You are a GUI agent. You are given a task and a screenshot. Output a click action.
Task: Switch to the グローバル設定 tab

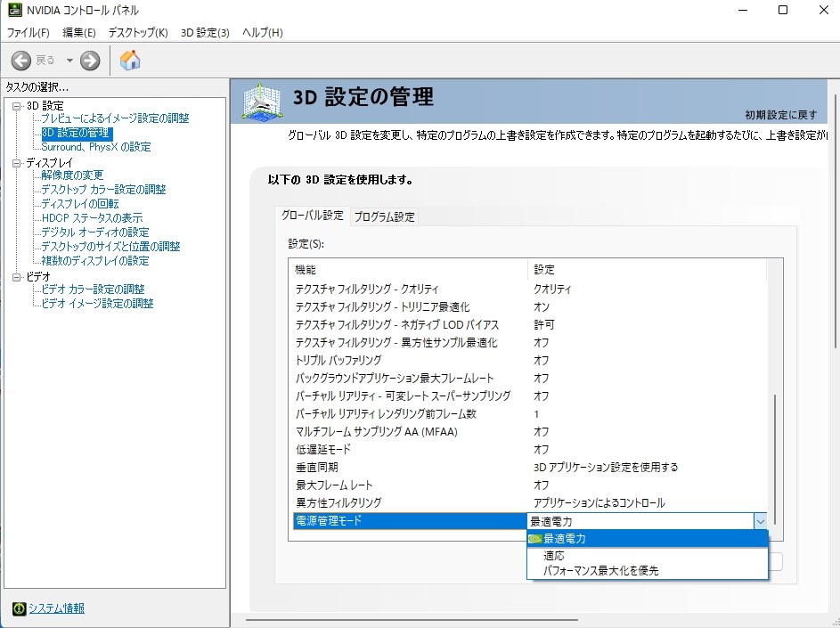[313, 216]
